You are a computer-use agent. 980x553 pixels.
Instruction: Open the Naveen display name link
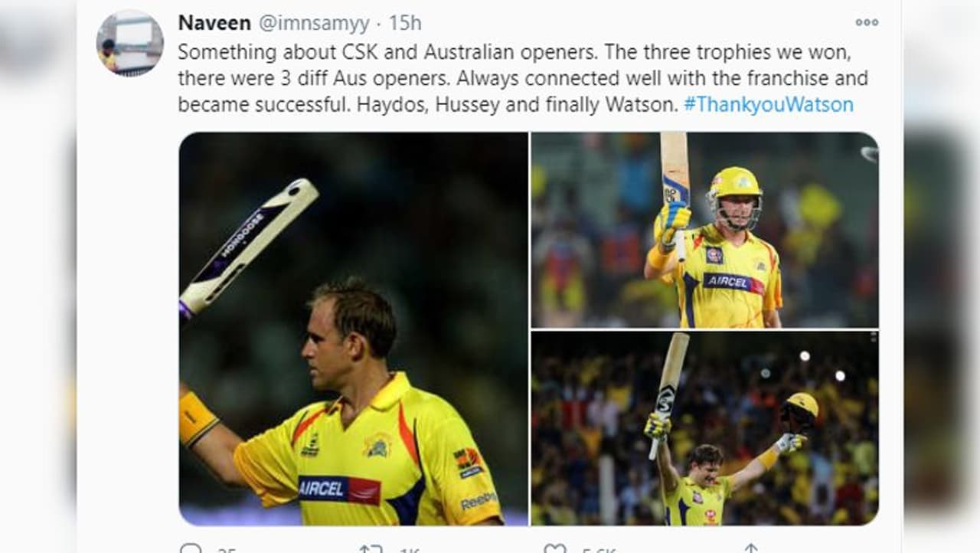[x=214, y=23]
